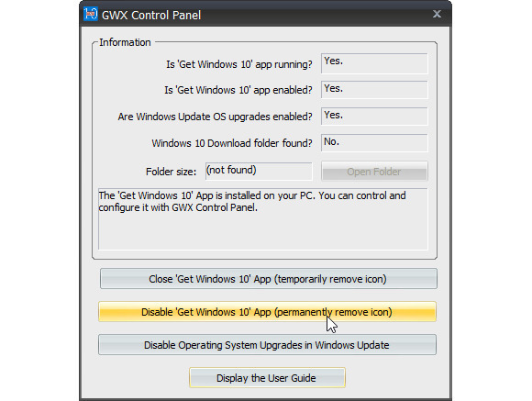Click the "app running?" question label
The width and height of the screenshot is (532, 401).
coord(239,64)
